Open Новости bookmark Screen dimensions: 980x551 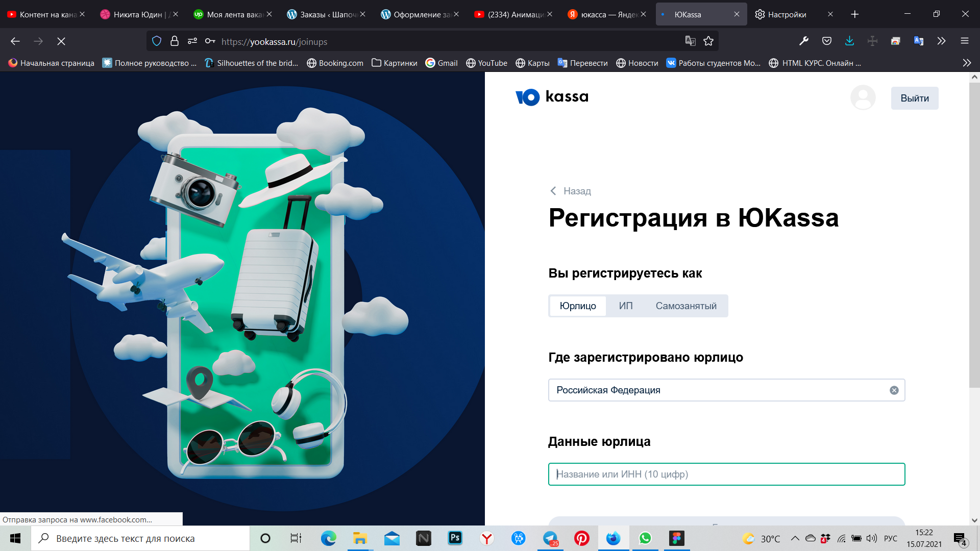(637, 63)
